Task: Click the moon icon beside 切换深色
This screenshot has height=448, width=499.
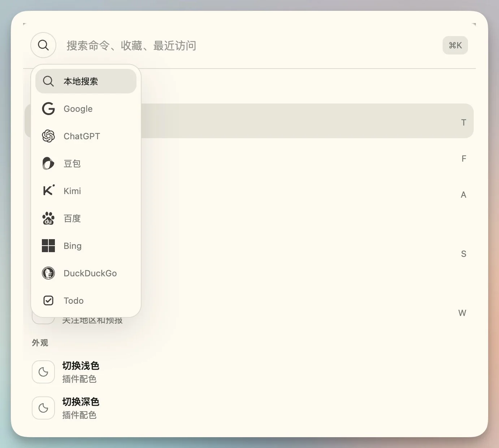Action: pos(43,408)
